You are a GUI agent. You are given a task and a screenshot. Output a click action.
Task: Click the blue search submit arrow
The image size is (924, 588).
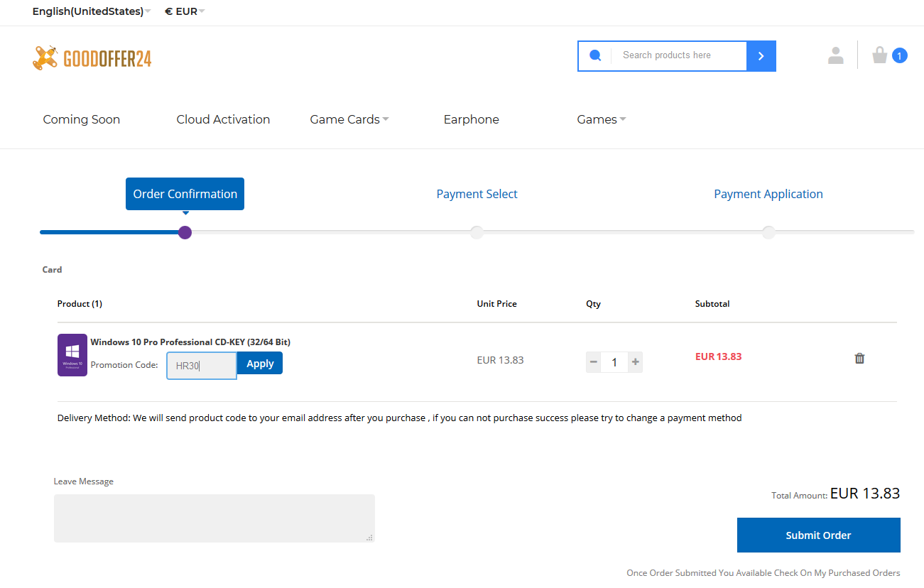(761, 56)
